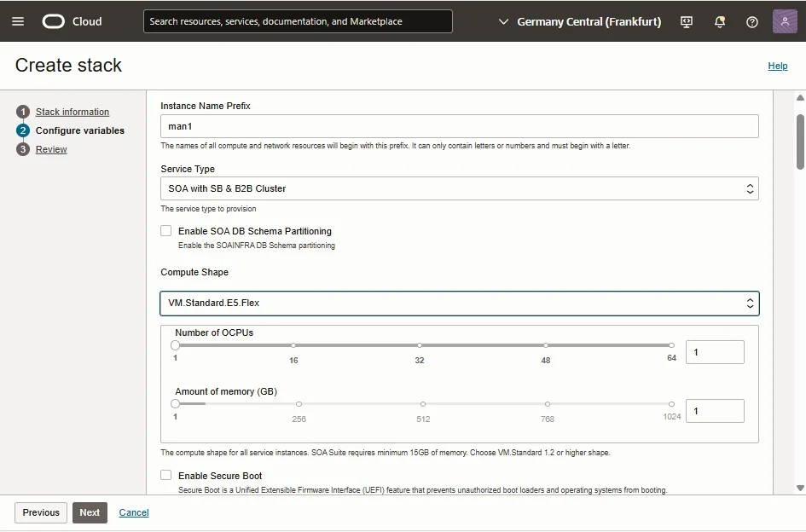Click the scrollbar down arrow
Image resolution: width=806 pixels, height=532 pixels.
pos(800,488)
